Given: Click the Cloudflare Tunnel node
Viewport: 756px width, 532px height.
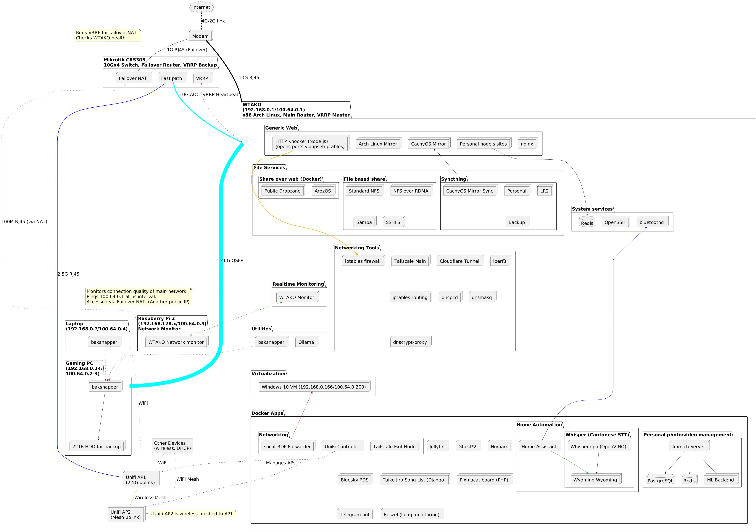Looking at the screenshot, I should click(460, 260).
